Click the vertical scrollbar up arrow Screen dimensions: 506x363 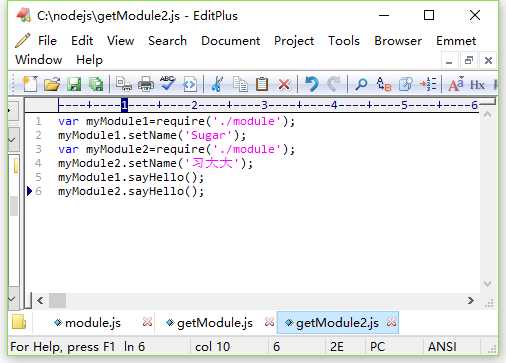pyautogui.click(x=487, y=115)
